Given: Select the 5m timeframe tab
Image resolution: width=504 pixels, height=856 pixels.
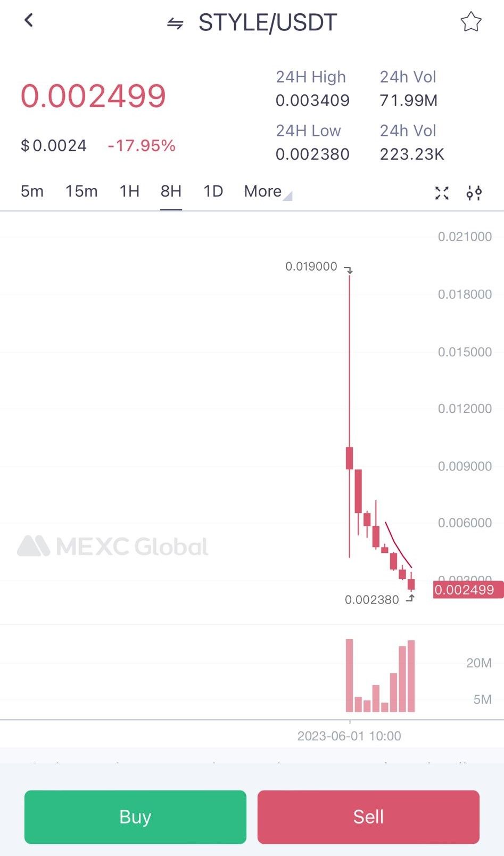Looking at the screenshot, I should tap(32, 191).
